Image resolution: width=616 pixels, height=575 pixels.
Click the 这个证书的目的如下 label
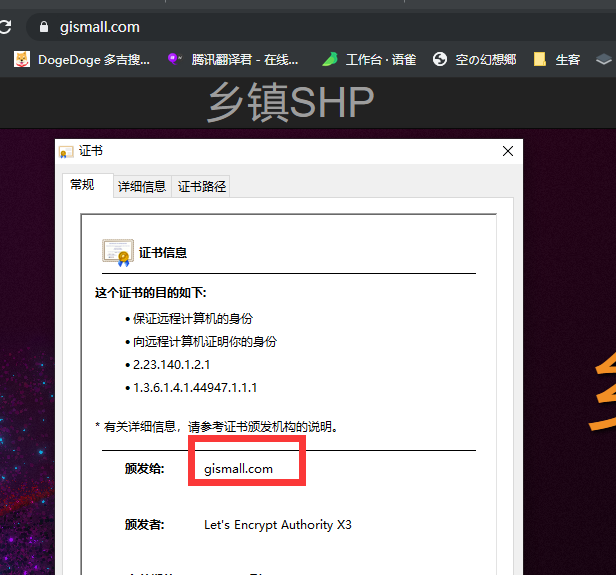click(x=151, y=293)
